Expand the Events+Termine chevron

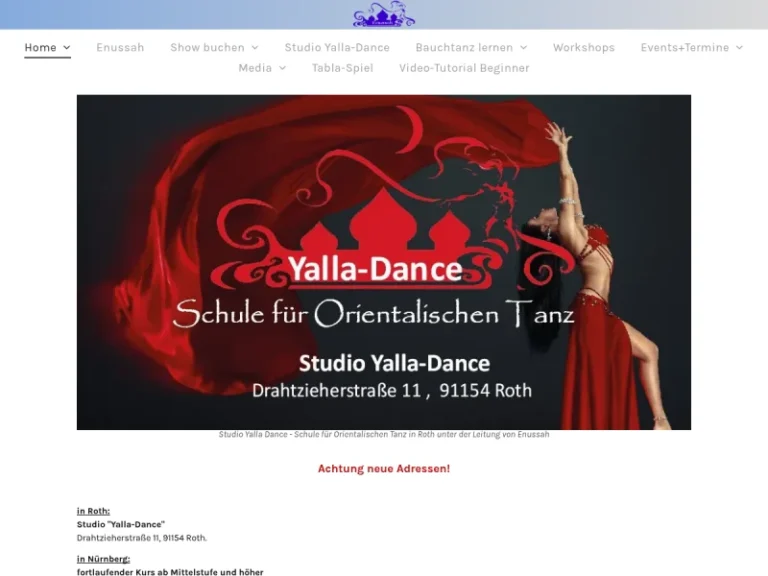tap(739, 48)
